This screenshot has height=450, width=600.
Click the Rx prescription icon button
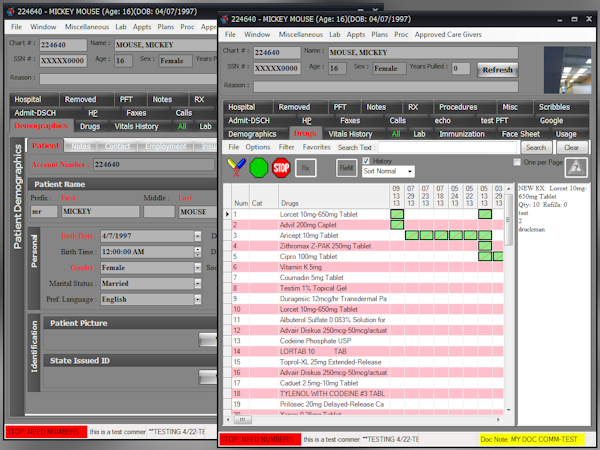tap(305, 167)
